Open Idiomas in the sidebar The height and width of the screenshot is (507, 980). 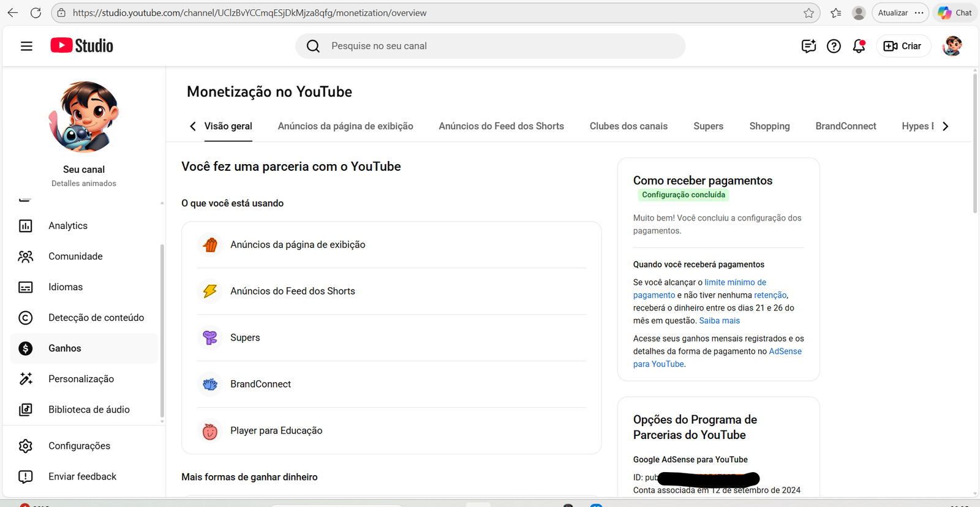click(x=84, y=287)
